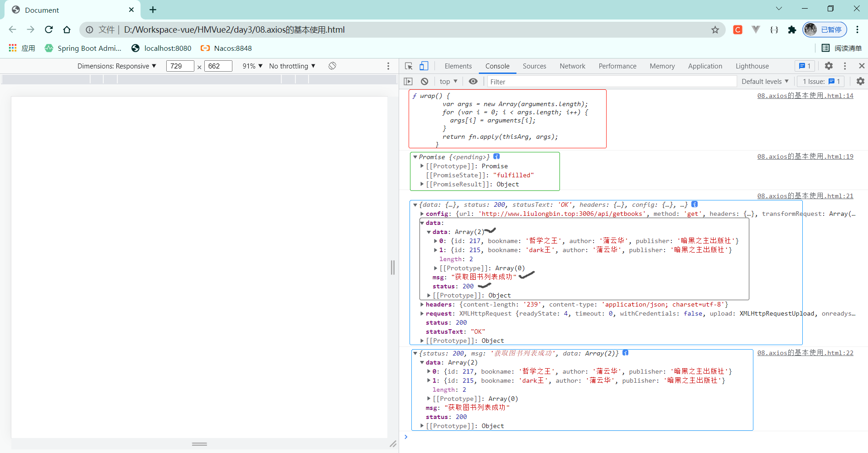Bookmark this page with the star icon
868x453 pixels.
point(715,30)
